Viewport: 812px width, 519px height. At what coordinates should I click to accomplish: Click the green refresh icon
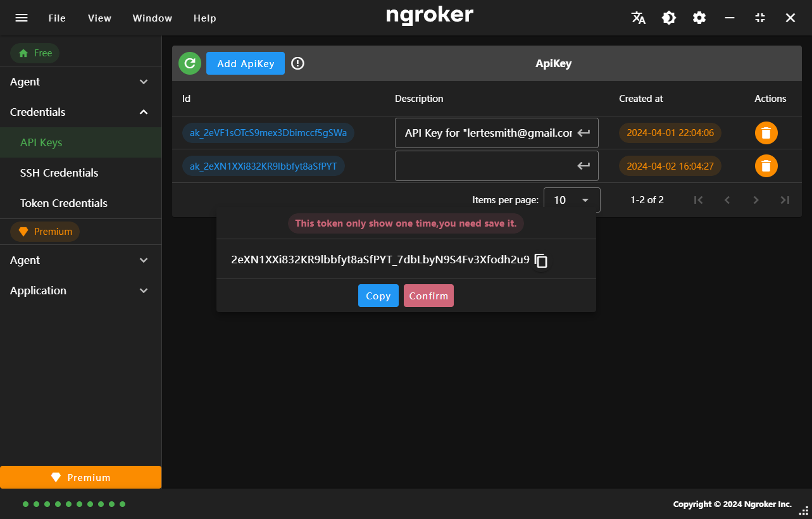click(x=190, y=63)
